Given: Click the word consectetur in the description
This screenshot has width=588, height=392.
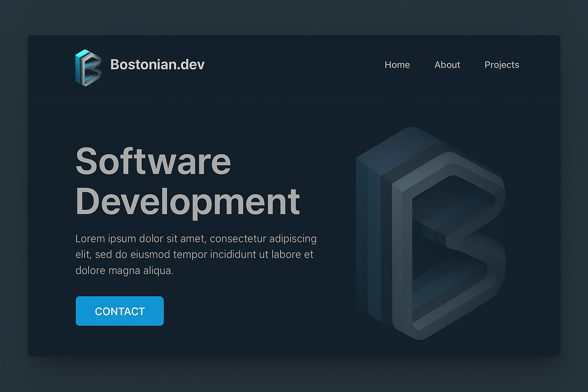Looking at the screenshot, I should pos(238,239).
